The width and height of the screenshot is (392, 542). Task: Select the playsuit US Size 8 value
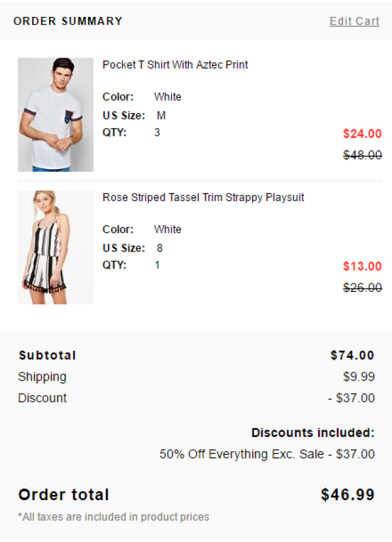click(x=159, y=248)
